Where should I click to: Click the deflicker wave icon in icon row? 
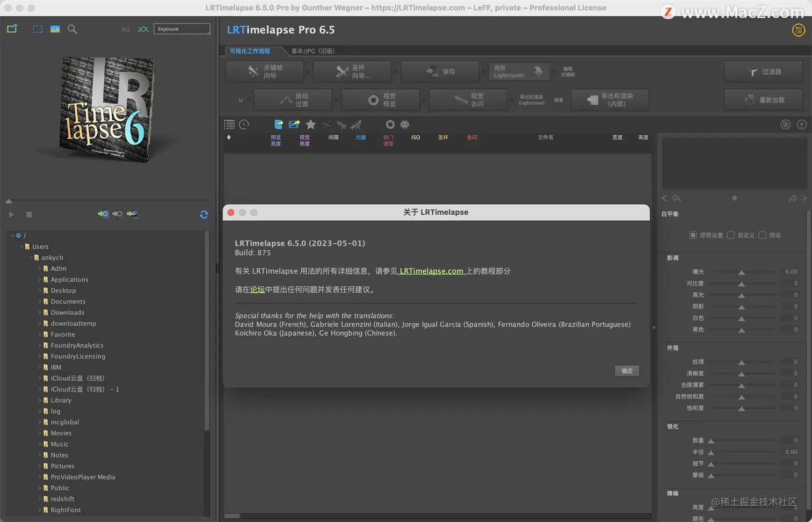coord(342,125)
